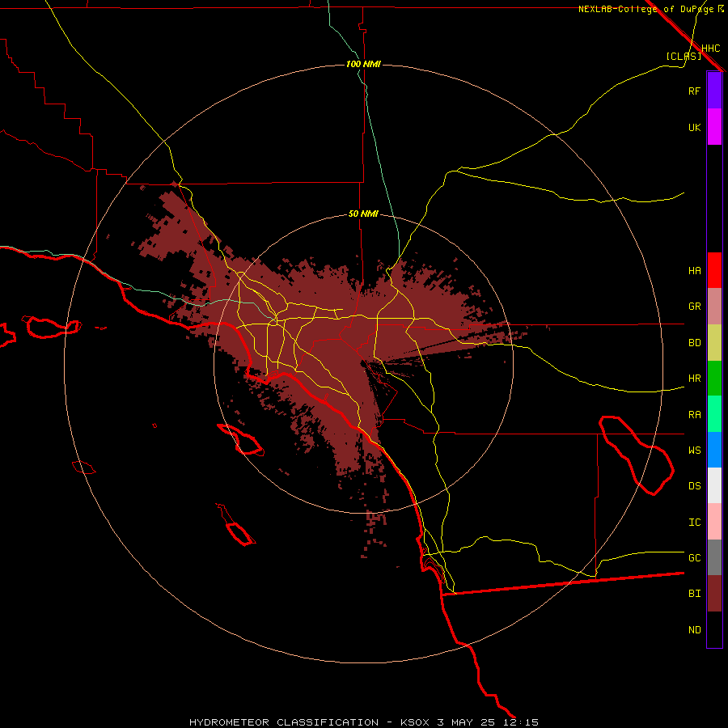Select the BD yellow legend block

point(714,343)
